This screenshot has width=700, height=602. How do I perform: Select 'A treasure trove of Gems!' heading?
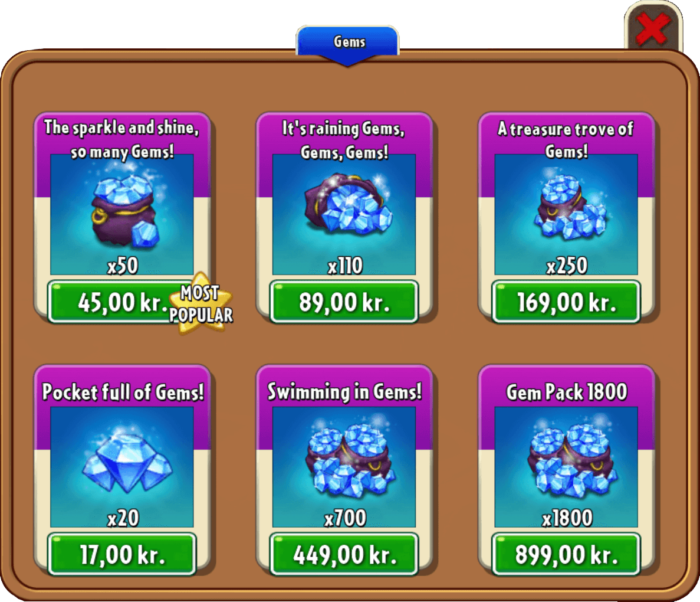566,140
